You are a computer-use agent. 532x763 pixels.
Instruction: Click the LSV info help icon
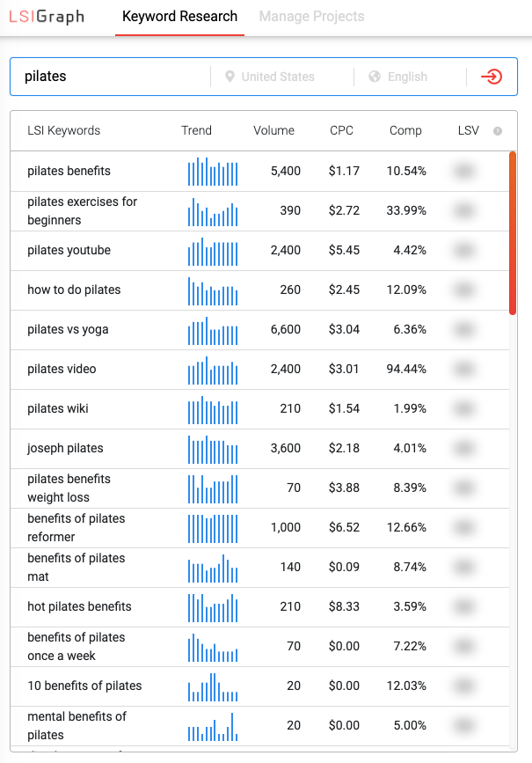(x=498, y=131)
